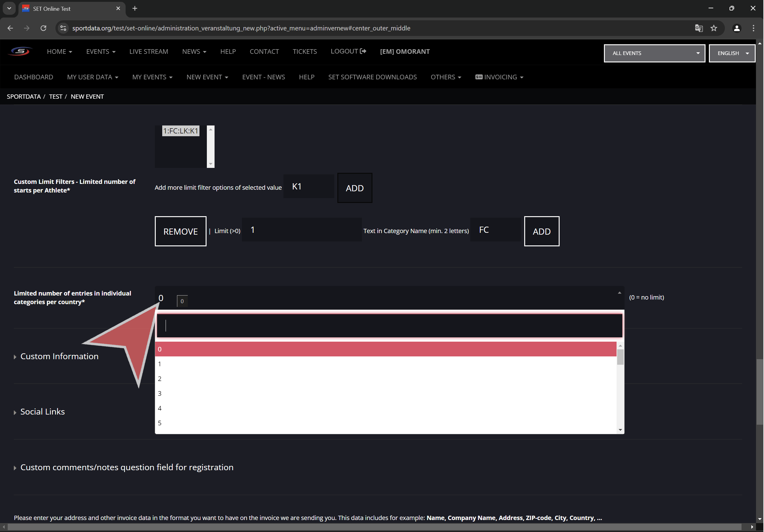This screenshot has height=532, width=764.
Task: Click the LOGOUT link
Action: coord(348,51)
